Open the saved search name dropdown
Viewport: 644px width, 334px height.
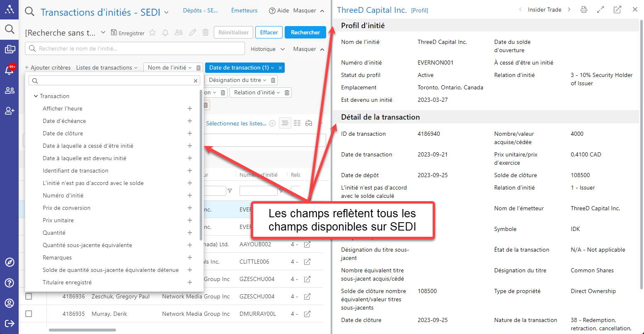coord(103,32)
